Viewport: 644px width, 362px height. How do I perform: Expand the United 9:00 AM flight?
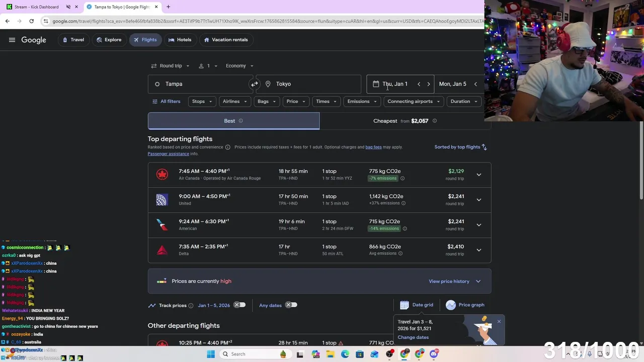point(478,200)
